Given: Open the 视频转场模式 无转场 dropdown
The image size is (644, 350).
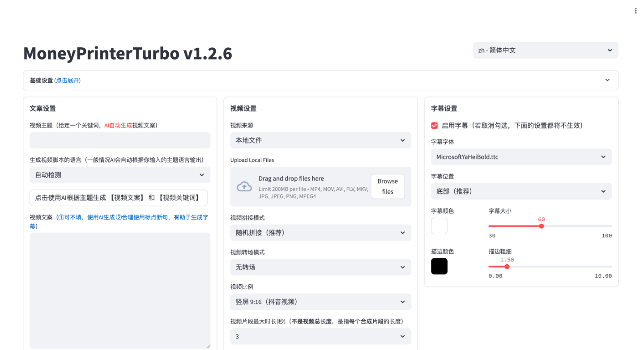Looking at the screenshot, I should (x=320, y=267).
